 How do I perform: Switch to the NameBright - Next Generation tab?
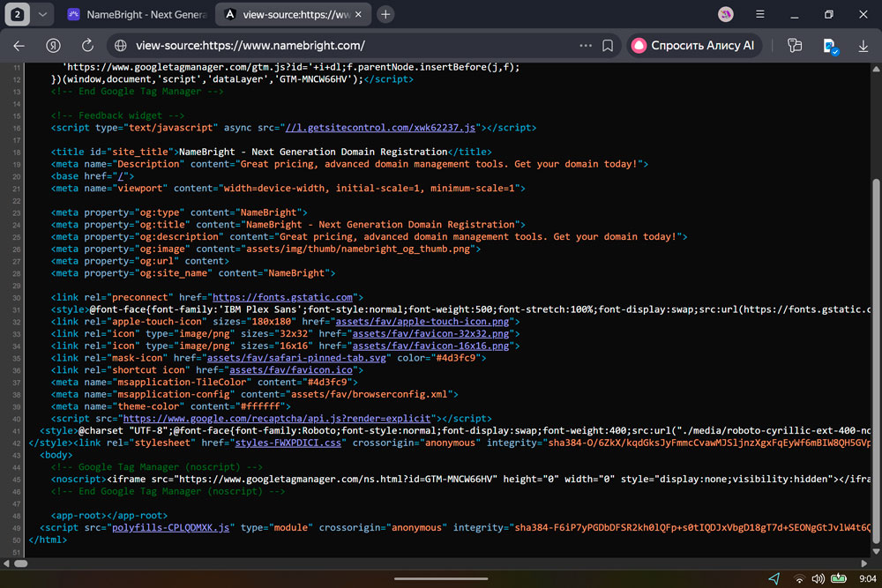tap(138, 15)
